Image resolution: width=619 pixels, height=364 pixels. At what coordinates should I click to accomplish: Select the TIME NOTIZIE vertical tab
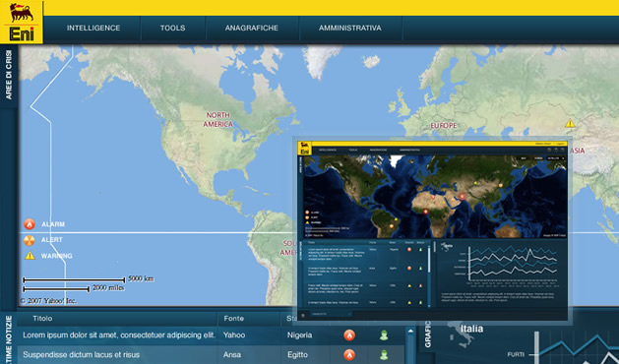(x=8, y=338)
